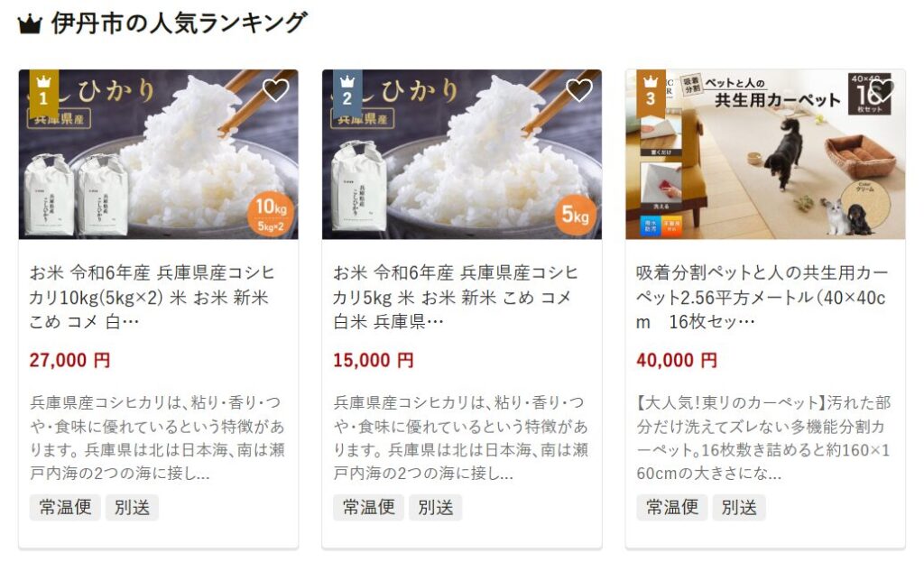The width and height of the screenshot is (924, 562).
Task: Click the rank 2 silver crown badge
Action: click(347, 93)
